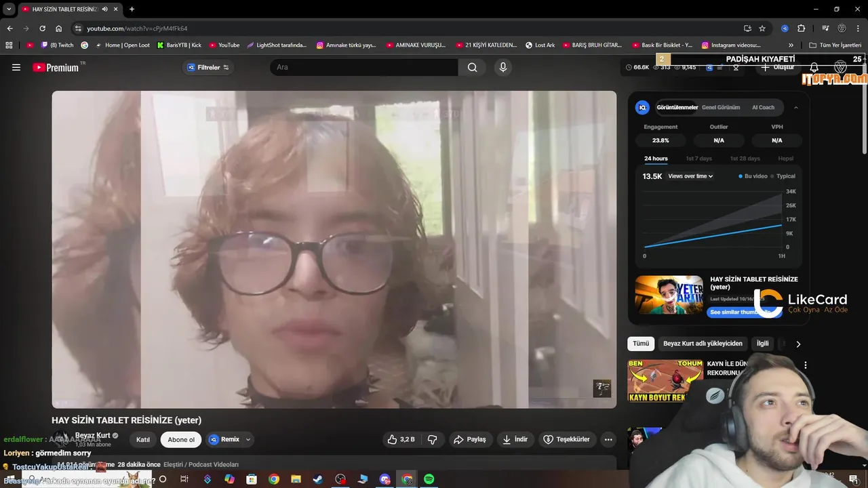The image size is (868, 488).
Task: Click the main video player
Action: pyautogui.click(x=334, y=249)
